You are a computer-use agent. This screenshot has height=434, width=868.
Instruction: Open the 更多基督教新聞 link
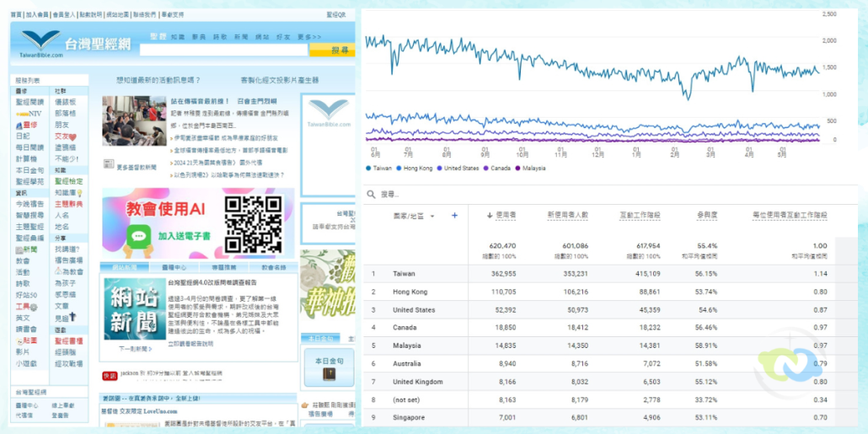[137, 167]
